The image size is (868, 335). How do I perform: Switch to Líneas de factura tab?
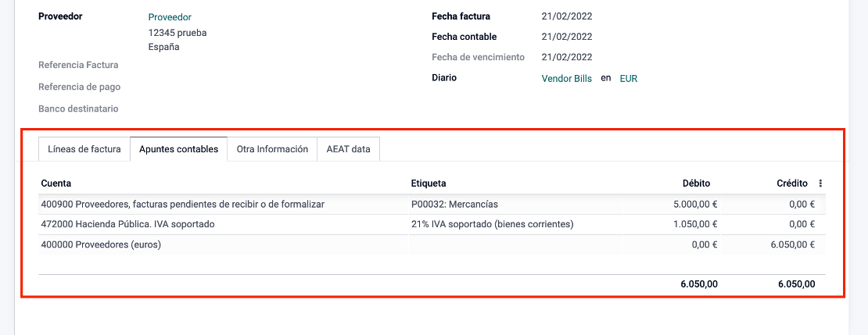click(84, 149)
